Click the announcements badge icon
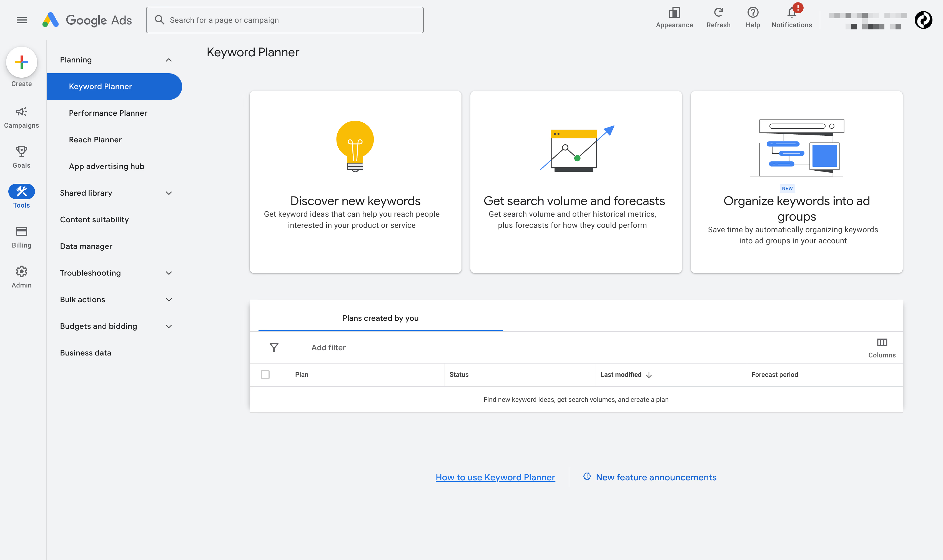This screenshot has width=943, height=560. point(587,476)
